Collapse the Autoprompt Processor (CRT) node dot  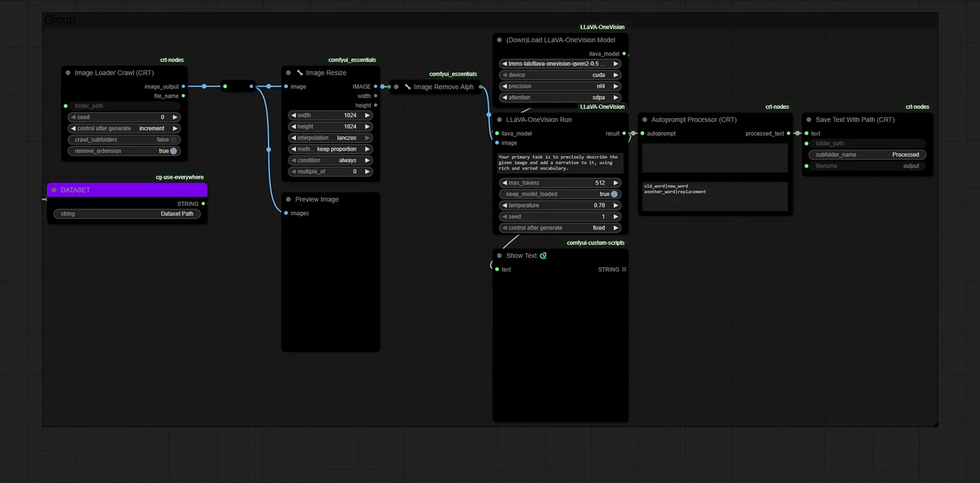(644, 119)
